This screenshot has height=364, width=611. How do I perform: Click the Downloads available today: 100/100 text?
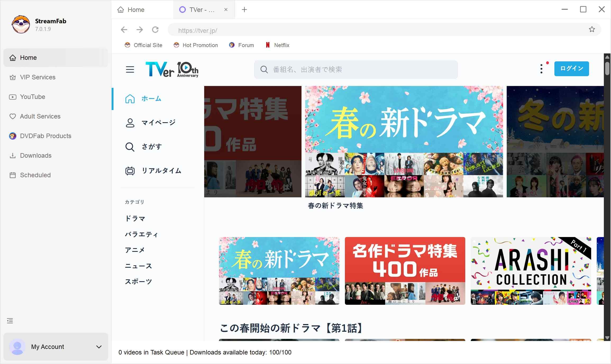tap(240, 352)
